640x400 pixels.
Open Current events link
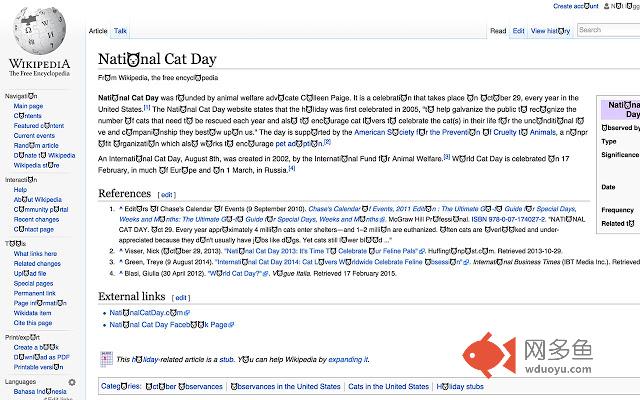pyautogui.click(x=34, y=136)
